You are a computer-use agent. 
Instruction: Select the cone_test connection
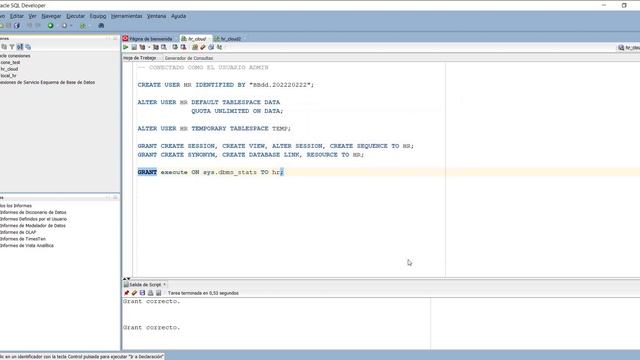[x=10, y=62]
